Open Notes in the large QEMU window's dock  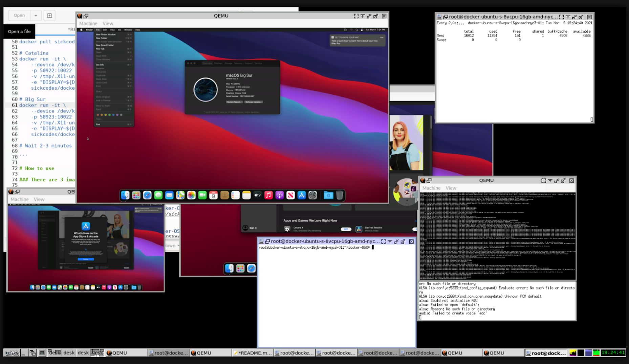[246, 195]
